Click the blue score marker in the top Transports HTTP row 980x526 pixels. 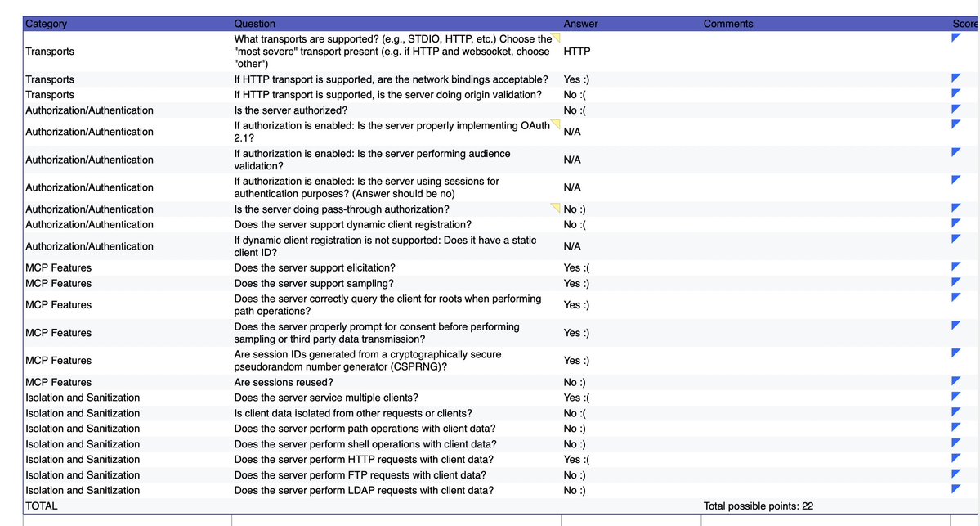point(955,38)
